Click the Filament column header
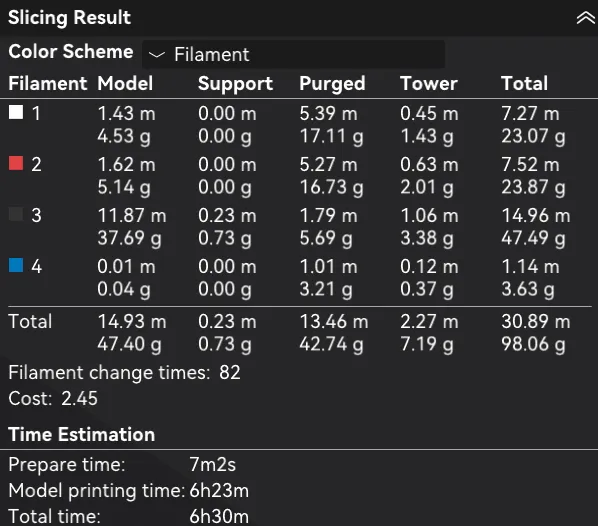Image resolution: width=598 pixels, height=526 pixels. [48, 83]
